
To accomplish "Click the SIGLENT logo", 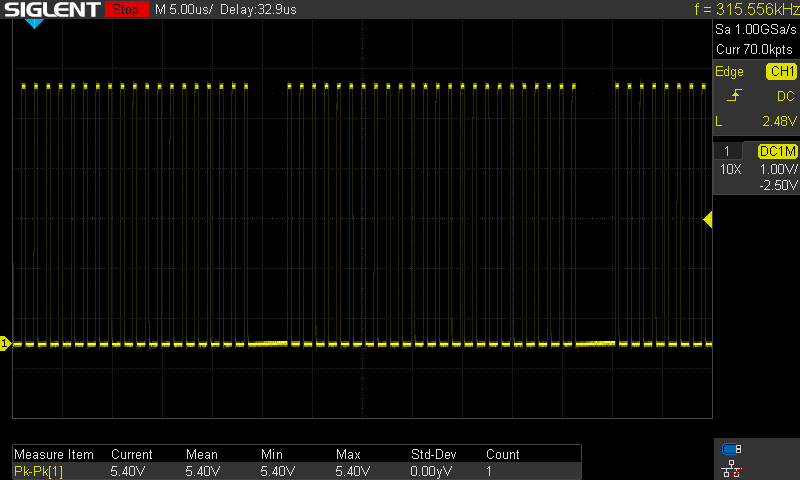I will pyautogui.click(x=52, y=9).
